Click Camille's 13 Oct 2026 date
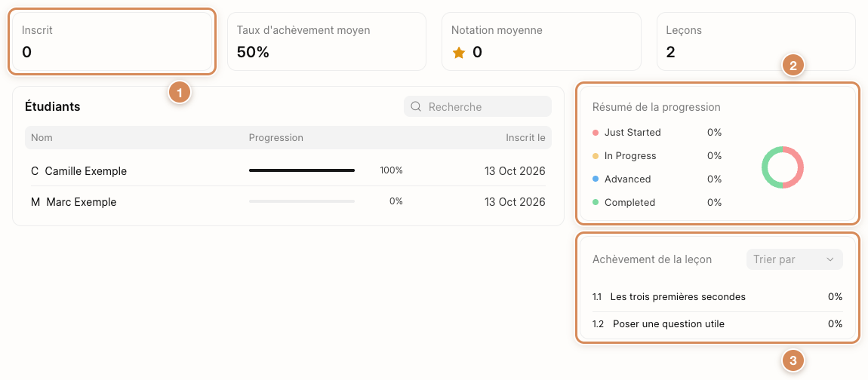The height and width of the screenshot is (380, 868). pyautogui.click(x=515, y=171)
